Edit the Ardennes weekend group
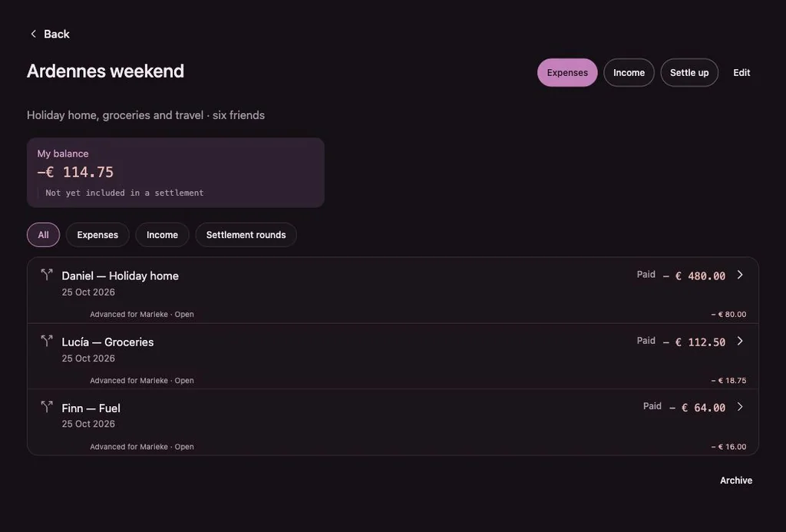Image resolution: width=786 pixels, height=532 pixels. tap(741, 73)
